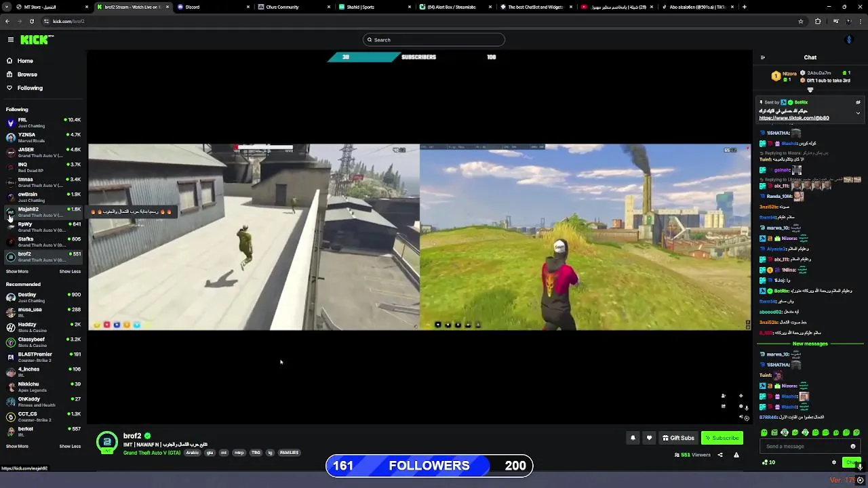This screenshot has height=488, width=868.
Task: Switch to The best ChatBot and Widgets tab
Action: point(536,7)
